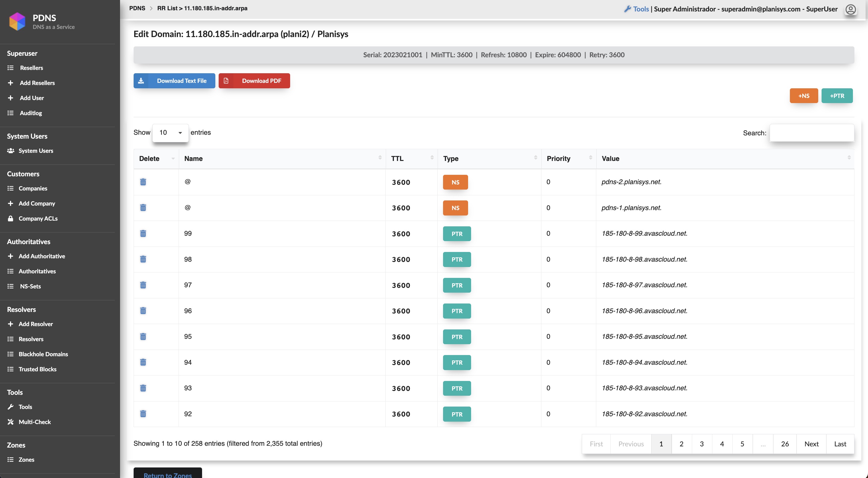This screenshot has width=868, height=478.
Task: Click the Download Text File button
Action: click(x=174, y=81)
